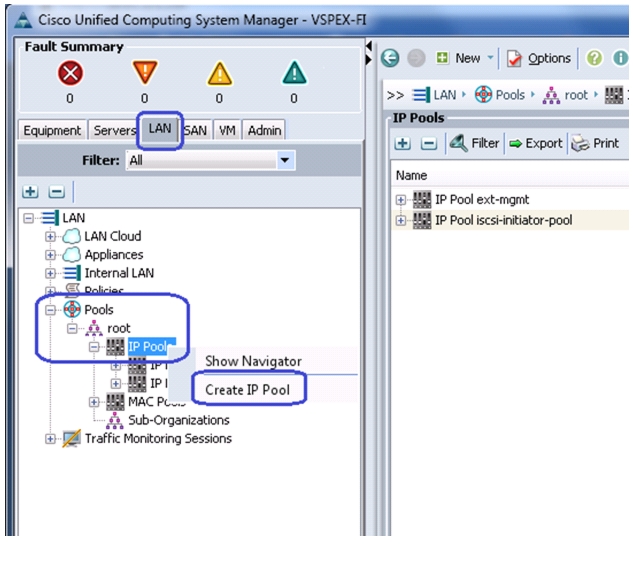Expand the Internal LAN node
The height and width of the screenshot is (569, 633).
50,273
